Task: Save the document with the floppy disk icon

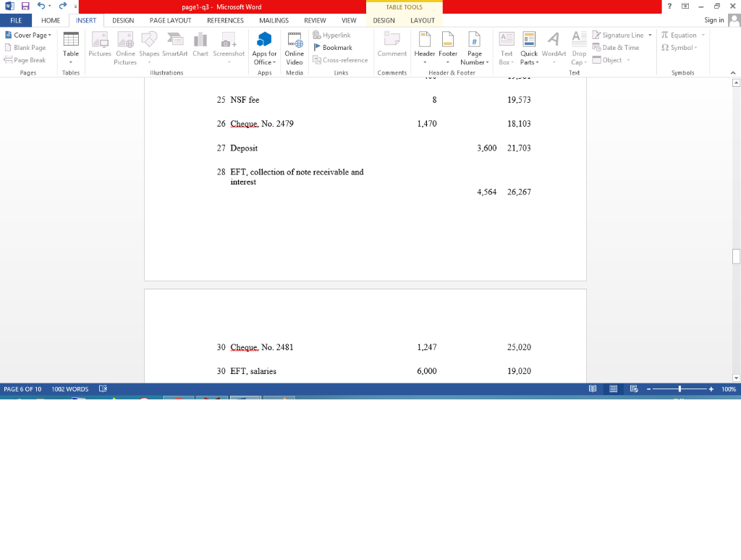Action: [25, 6]
